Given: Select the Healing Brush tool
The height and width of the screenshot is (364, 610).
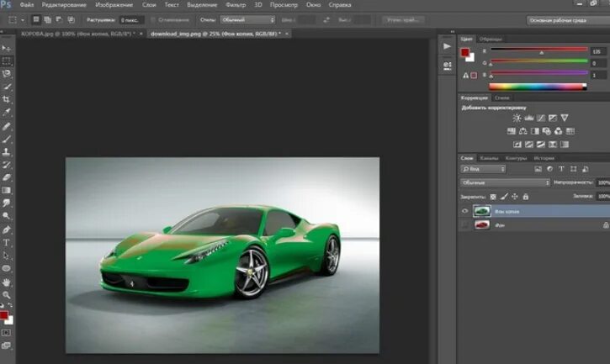Looking at the screenshot, I should click(x=6, y=126).
